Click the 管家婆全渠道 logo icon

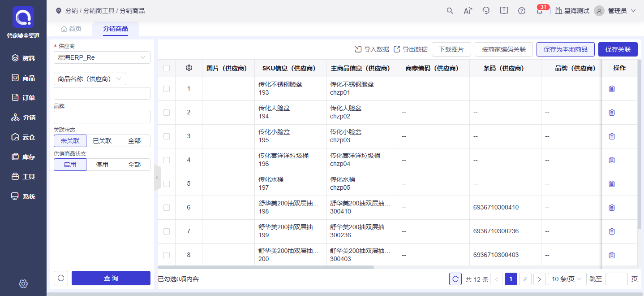point(23,17)
